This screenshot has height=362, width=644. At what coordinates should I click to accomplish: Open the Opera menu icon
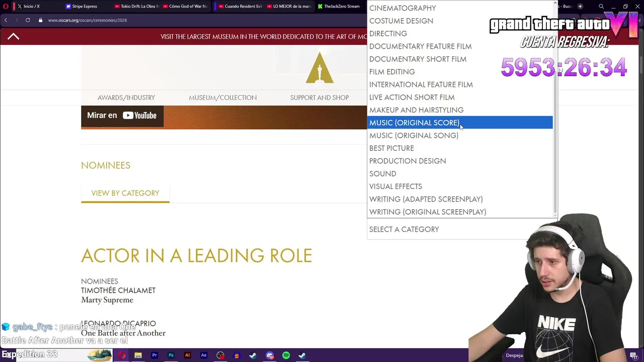tap(6, 6)
